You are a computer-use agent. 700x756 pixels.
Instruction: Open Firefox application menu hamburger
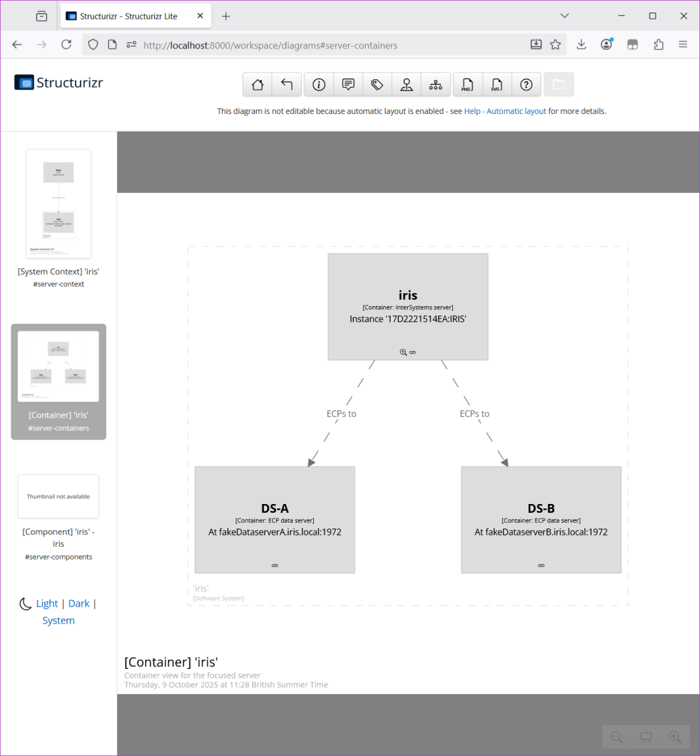(682, 45)
